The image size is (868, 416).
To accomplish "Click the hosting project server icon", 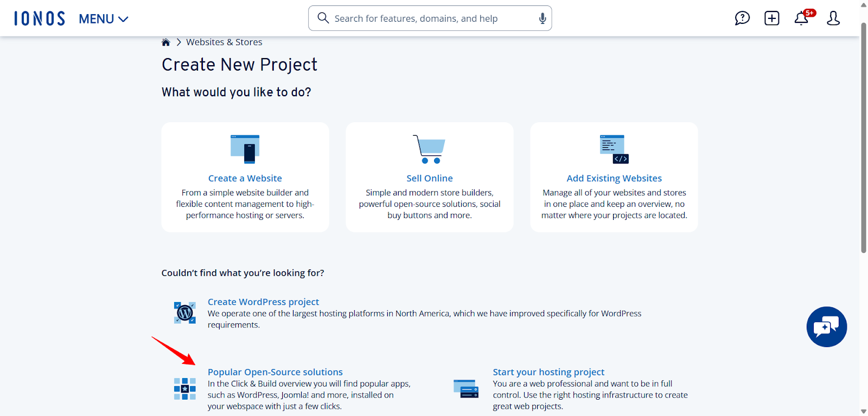I will (466, 389).
